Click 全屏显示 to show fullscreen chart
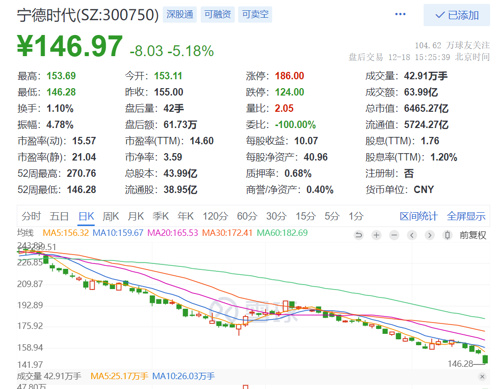 coord(466,216)
